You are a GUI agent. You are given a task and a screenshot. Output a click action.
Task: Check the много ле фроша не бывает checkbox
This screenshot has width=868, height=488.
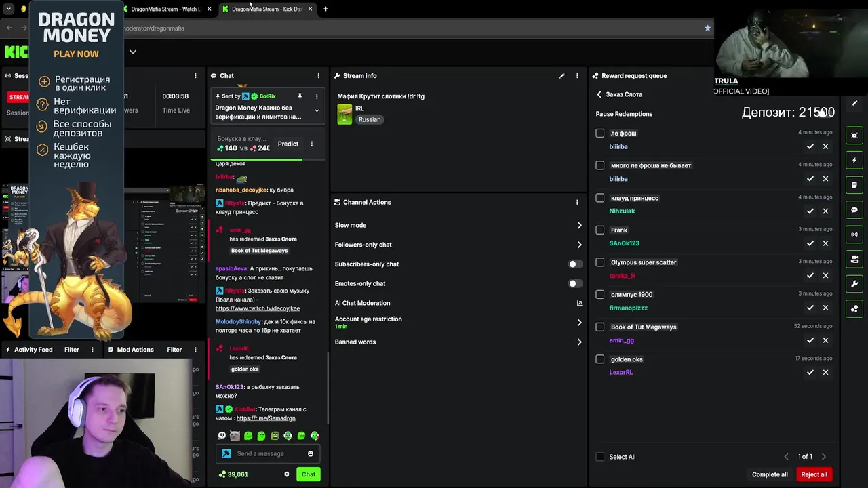(x=599, y=165)
